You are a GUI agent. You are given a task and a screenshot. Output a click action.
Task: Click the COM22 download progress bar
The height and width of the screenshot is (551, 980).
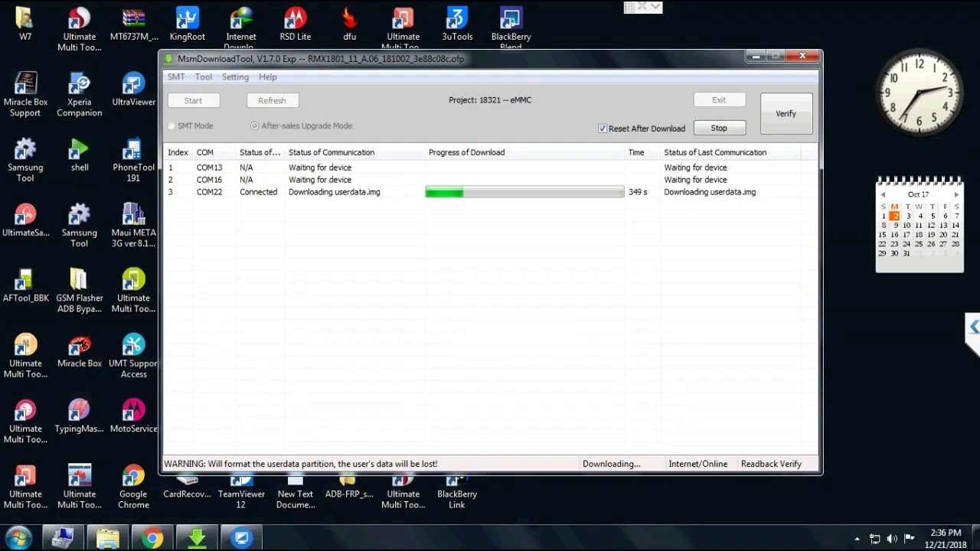[524, 192]
